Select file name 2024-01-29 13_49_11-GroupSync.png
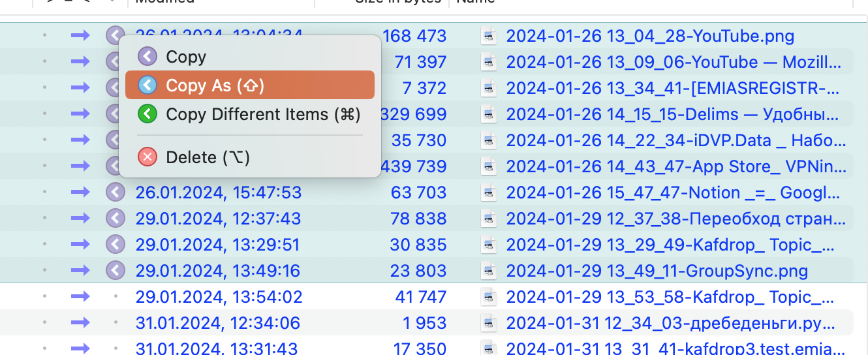Screen dimensions: 868x355 pos(657,271)
